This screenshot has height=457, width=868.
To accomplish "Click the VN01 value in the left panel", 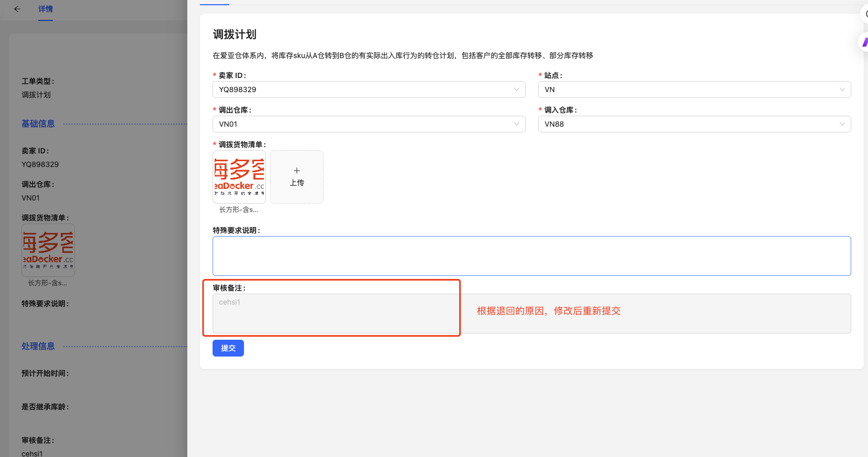I will pos(30,198).
